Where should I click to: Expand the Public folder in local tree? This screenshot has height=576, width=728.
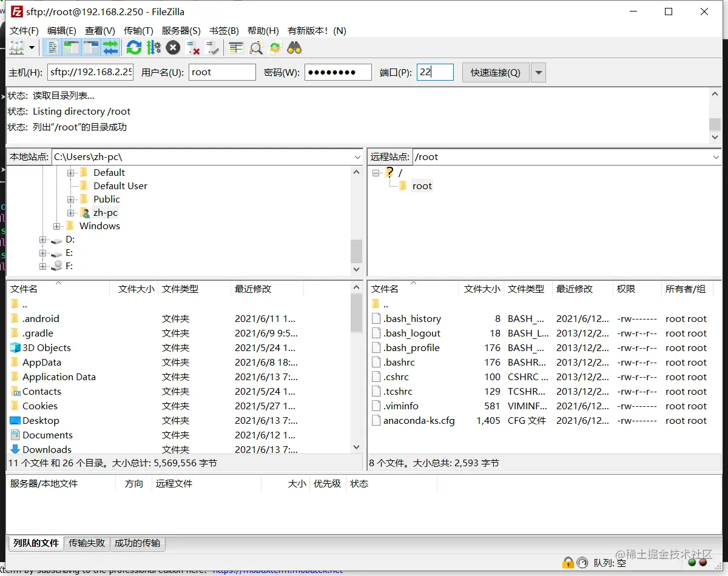click(71, 199)
